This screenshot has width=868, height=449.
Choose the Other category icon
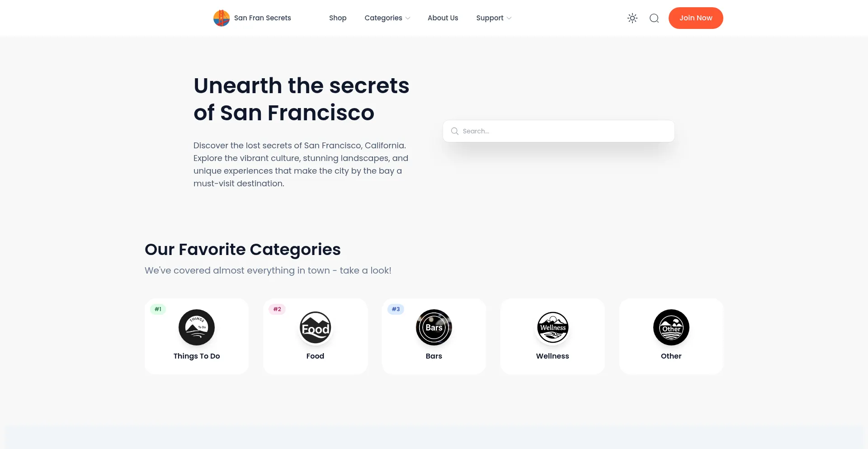(x=671, y=327)
